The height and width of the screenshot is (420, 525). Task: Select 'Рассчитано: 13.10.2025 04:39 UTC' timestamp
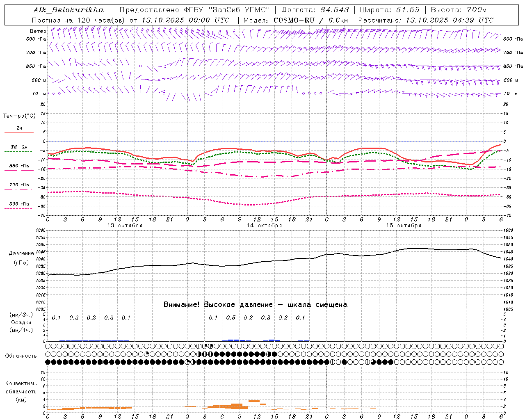pyautogui.click(x=426, y=20)
